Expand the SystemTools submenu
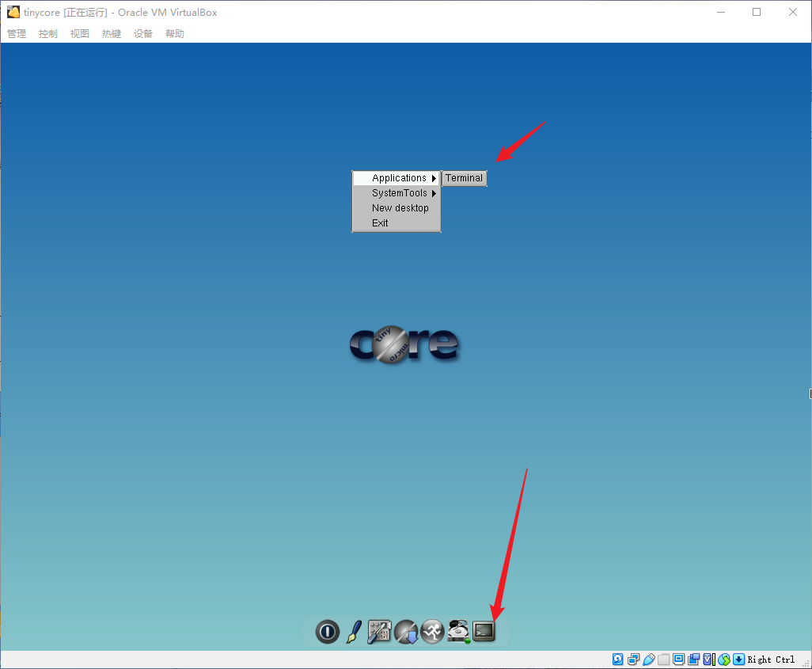 (397, 193)
